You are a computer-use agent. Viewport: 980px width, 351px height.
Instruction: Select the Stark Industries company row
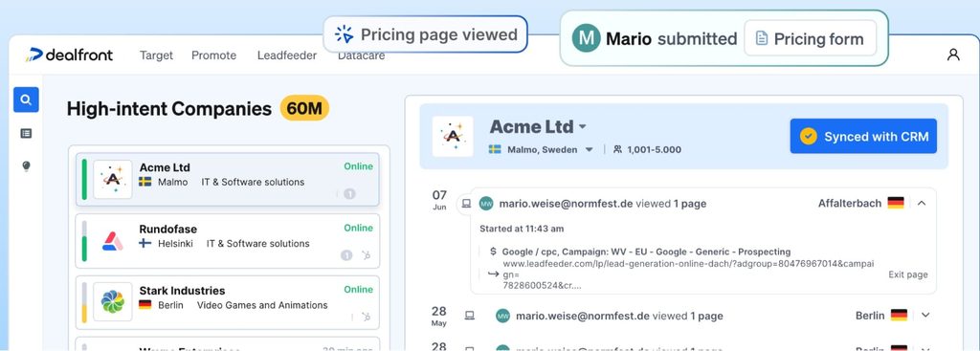click(228, 302)
